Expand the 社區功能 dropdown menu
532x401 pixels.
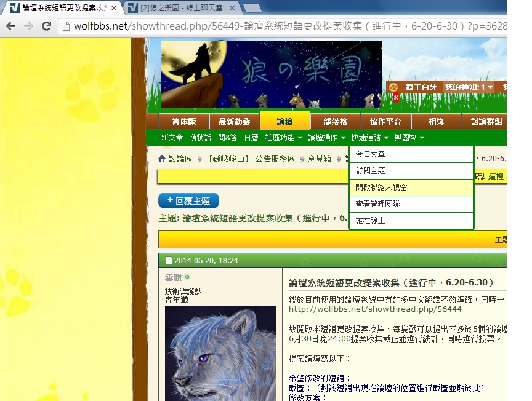pos(284,138)
